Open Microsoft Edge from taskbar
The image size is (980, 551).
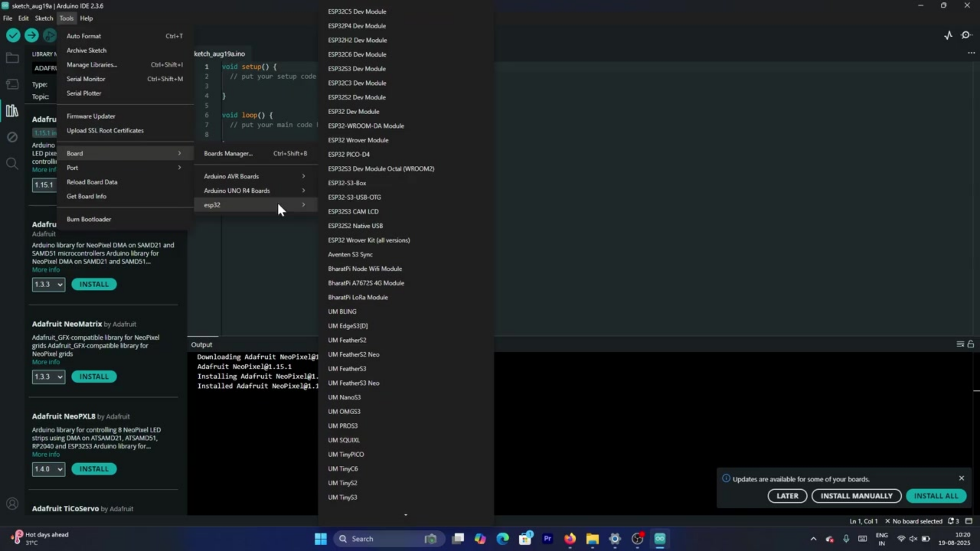coord(503,539)
